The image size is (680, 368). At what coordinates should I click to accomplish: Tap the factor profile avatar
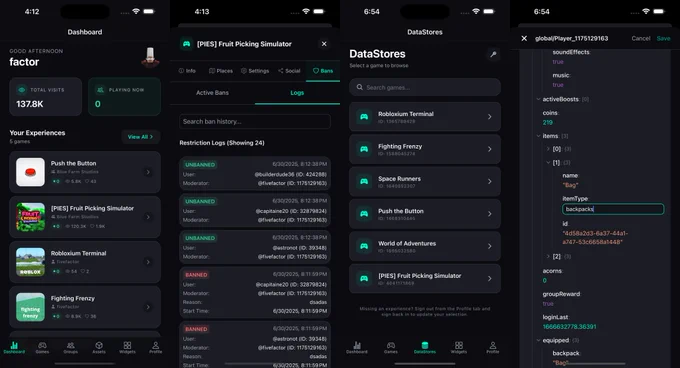coord(150,57)
